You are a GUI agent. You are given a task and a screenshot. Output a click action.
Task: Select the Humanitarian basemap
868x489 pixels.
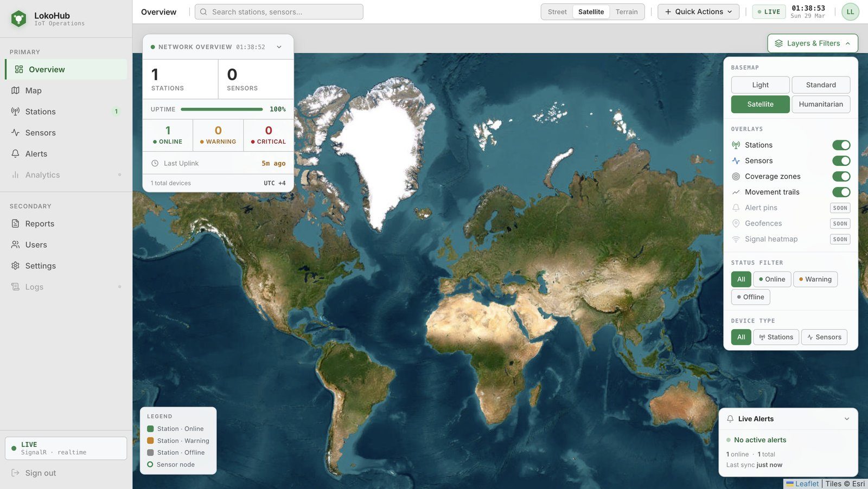pos(821,105)
